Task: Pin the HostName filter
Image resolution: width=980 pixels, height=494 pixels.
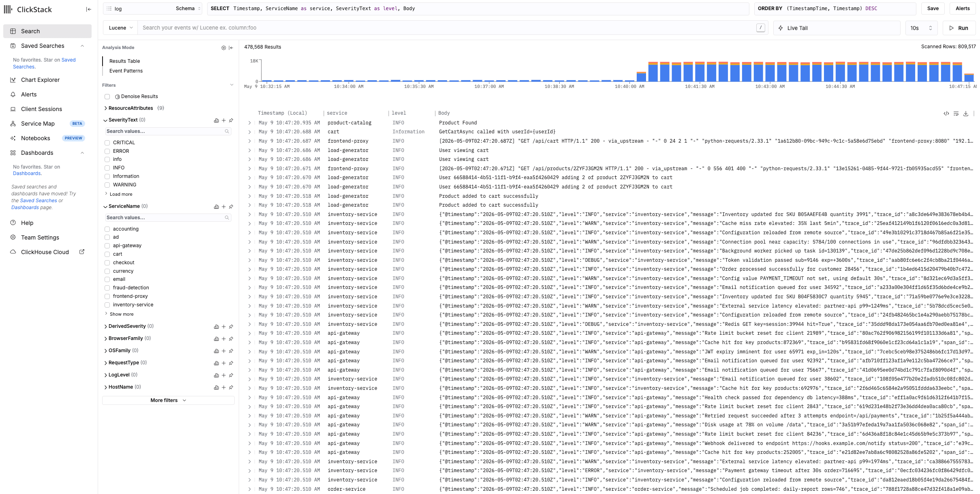Action: tap(231, 387)
